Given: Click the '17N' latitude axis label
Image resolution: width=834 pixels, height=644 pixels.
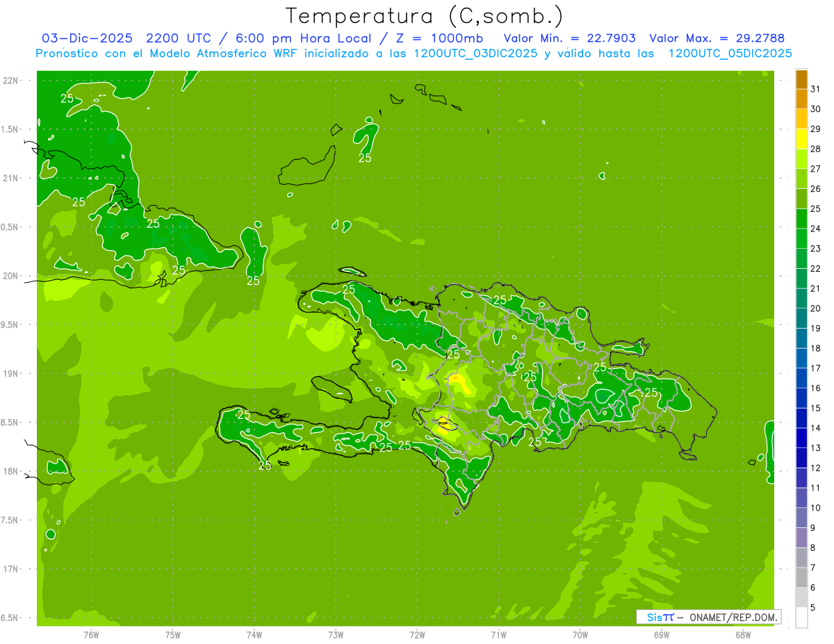Looking at the screenshot, I should pyautogui.click(x=10, y=569).
